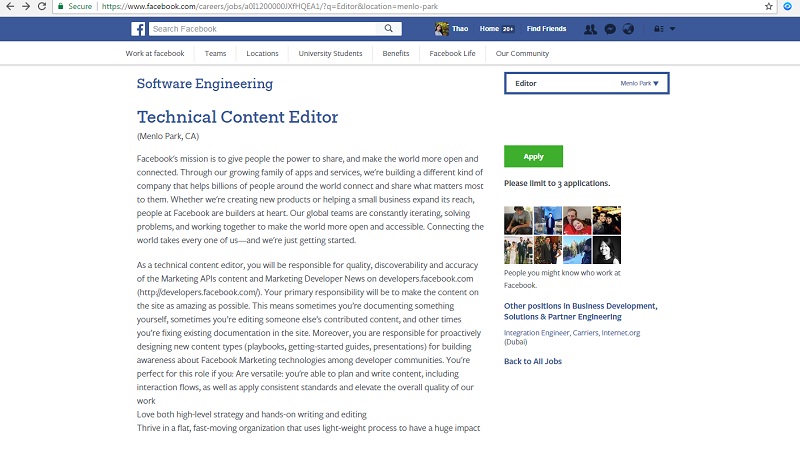Open Work at facebook menu item
The height and width of the screenshot is (449, 800).
pos(155,53)
